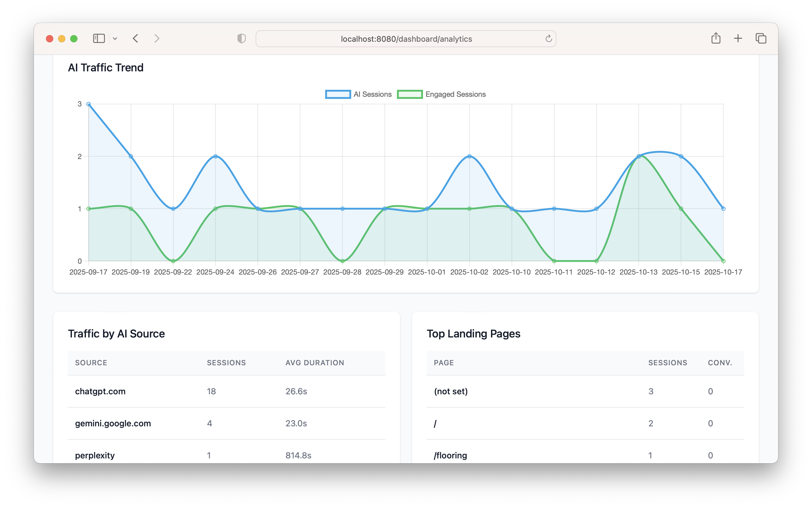The width and height of the screenshot is (812, 508).
Task: Click the perplexity source entry
Action: tap(95, 455)
